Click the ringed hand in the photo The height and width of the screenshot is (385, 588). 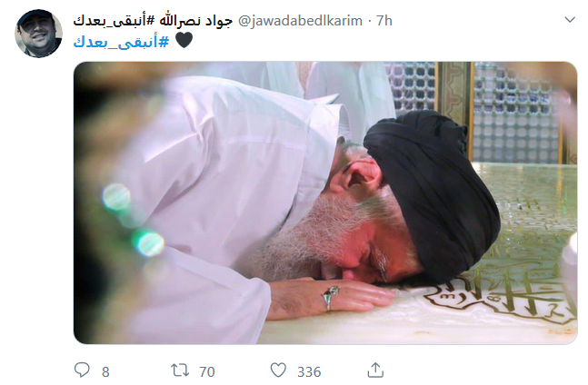(332, 298)
